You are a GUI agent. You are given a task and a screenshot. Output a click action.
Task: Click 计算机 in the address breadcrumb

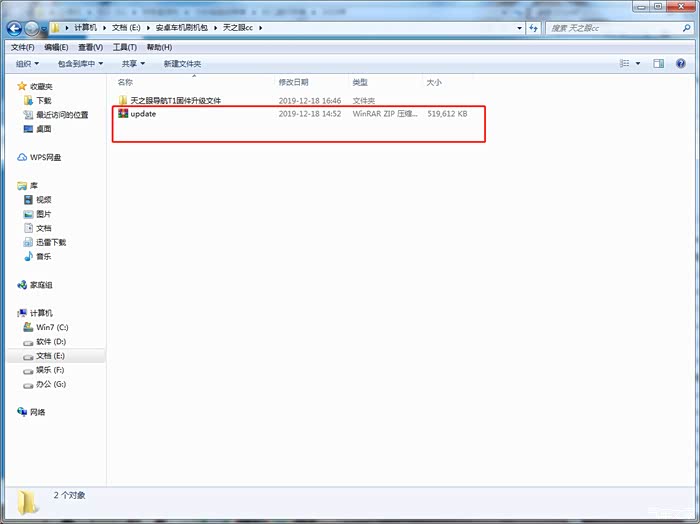pos(85,28)
